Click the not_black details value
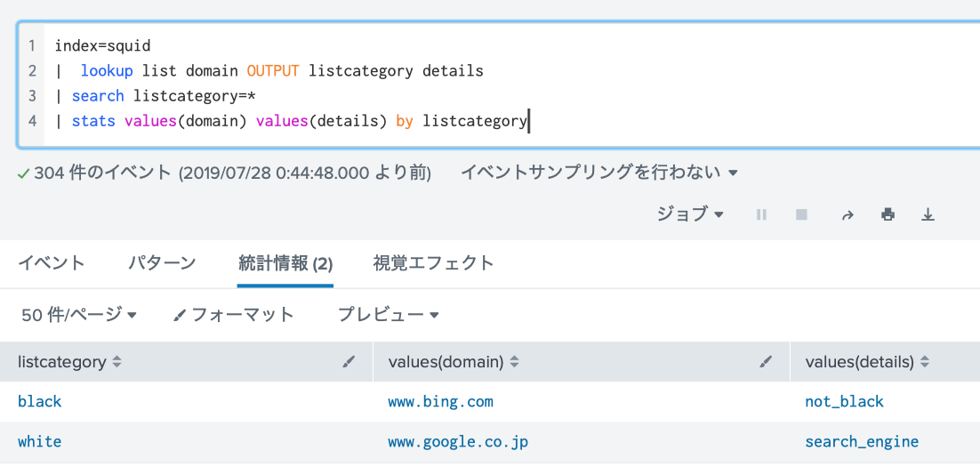Image resolution: width=980 pixels, height=475 pixels. point(844,402)
